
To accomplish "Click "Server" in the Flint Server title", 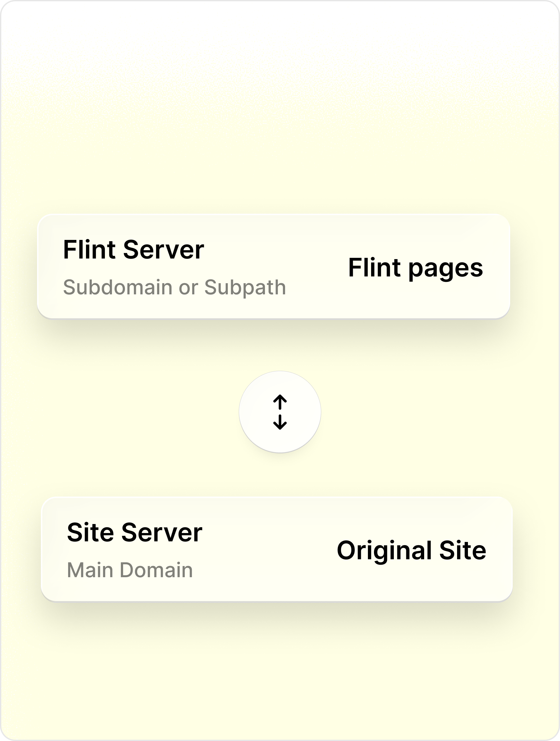I will [x=163, y=250].
